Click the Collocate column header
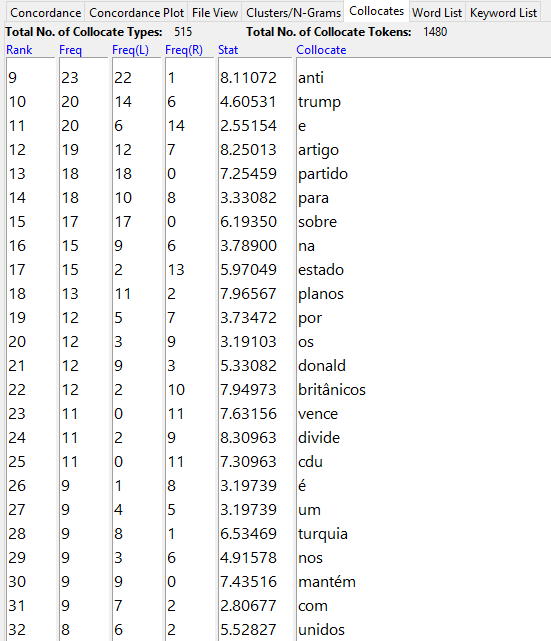The width and height of the screenshot is (551, 641). tap(321, 50)
